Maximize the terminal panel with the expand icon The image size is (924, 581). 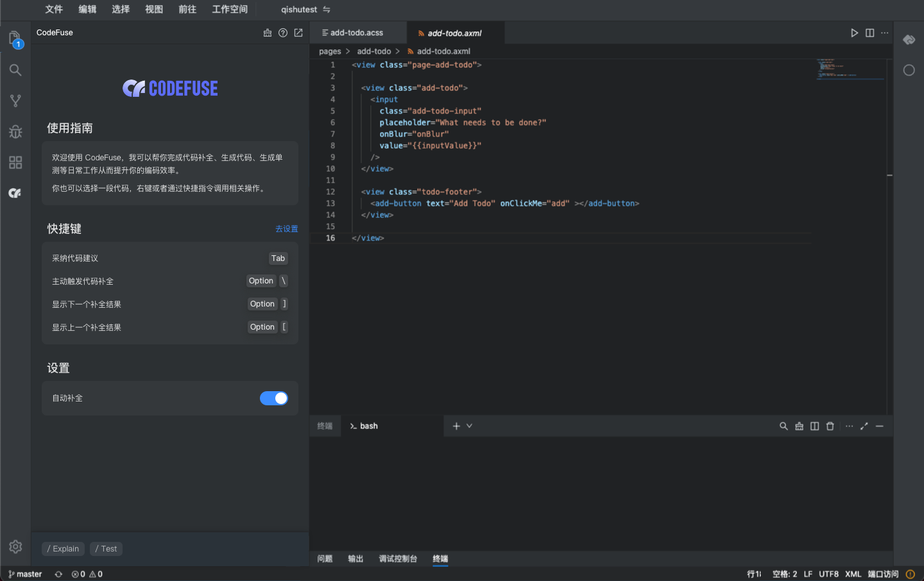click(864, 426)
